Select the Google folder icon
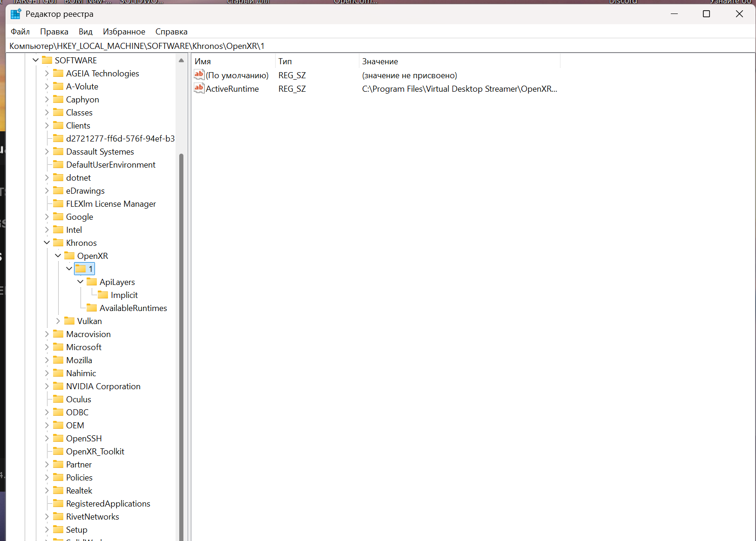Viewport: 756px width, 541px height. click(58, 216)
